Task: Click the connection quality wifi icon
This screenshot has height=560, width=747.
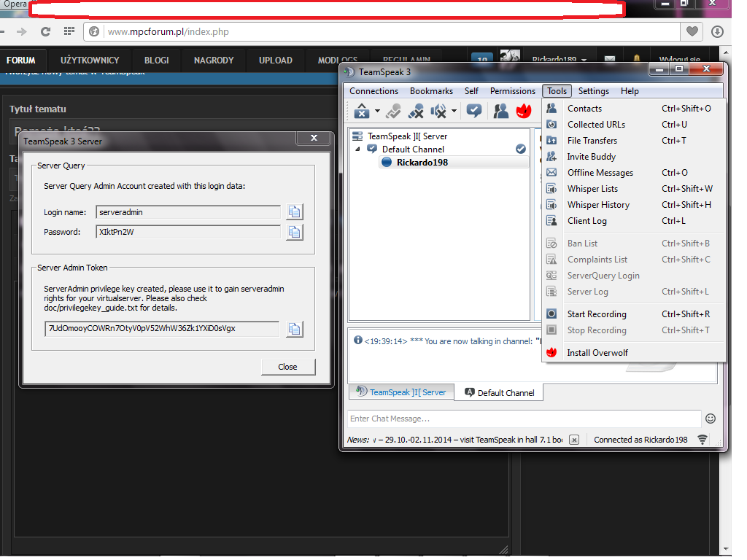Action: [x=703, y=440]
